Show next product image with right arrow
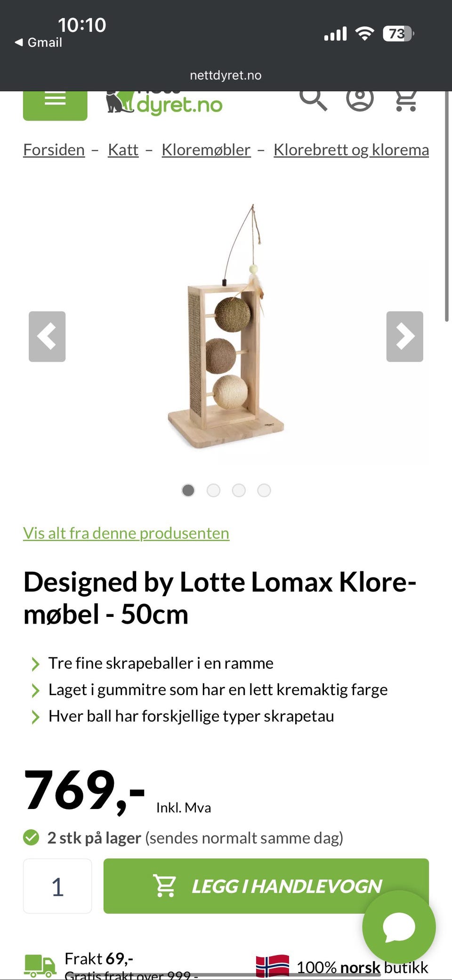 point(405,336)
